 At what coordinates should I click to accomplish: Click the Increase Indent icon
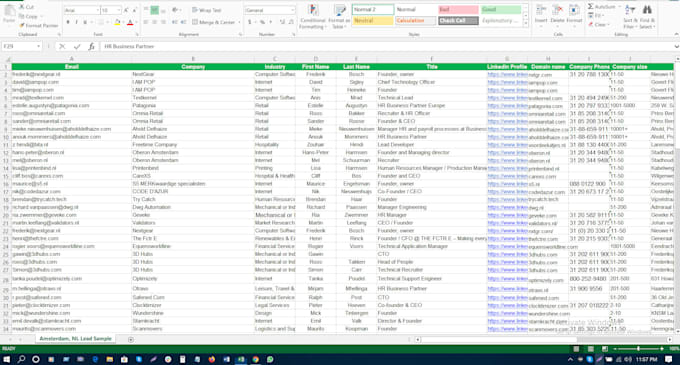pyautogui.click(x=183, y=22)
